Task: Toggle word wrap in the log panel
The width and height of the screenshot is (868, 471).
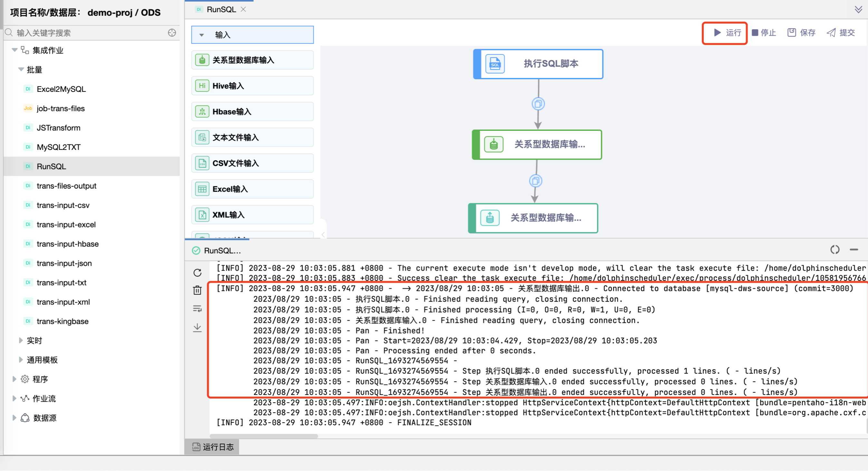Action: [197, 309]
